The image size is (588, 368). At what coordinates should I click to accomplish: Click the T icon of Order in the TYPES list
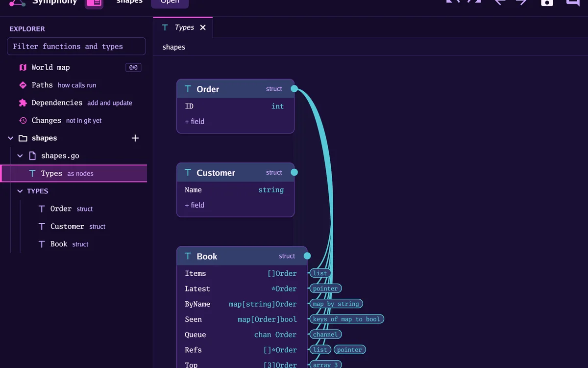pos(42,209)
